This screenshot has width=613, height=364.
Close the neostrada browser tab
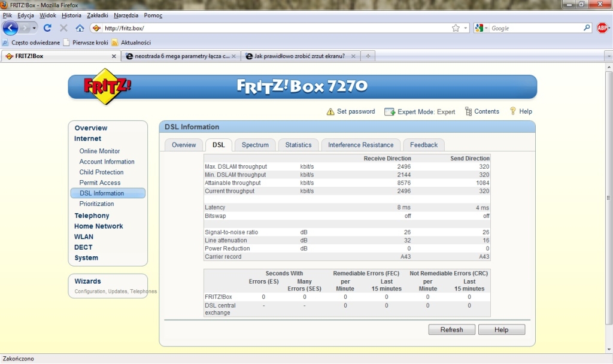pos(233,56)
